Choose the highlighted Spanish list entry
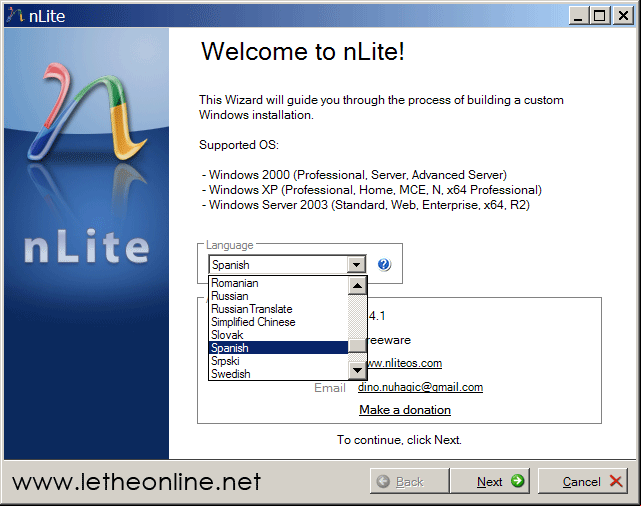Viewport: 641px width, 506px height. [278, 348]
